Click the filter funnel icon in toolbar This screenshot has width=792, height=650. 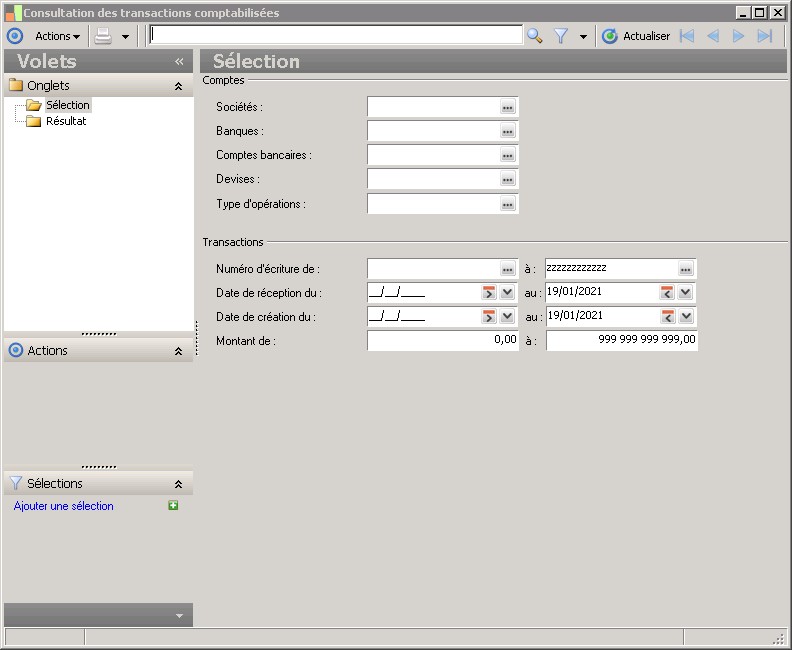click(561, 36)
